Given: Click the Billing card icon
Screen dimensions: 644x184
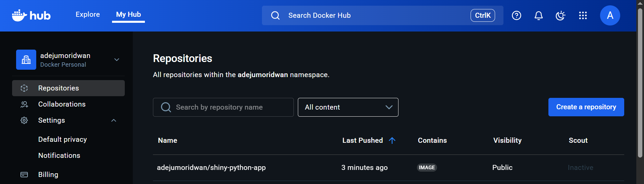Looking at the screenshot, I should click(24, 175).
